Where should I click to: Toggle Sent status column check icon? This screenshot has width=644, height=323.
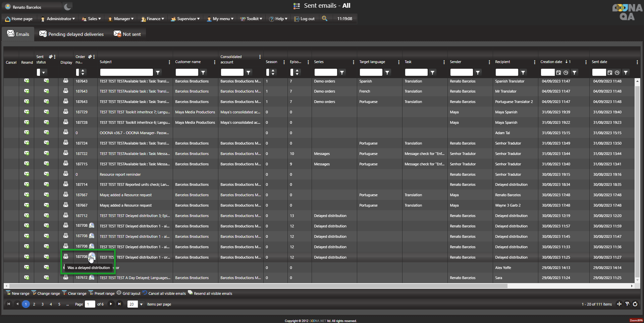(51, 57)
